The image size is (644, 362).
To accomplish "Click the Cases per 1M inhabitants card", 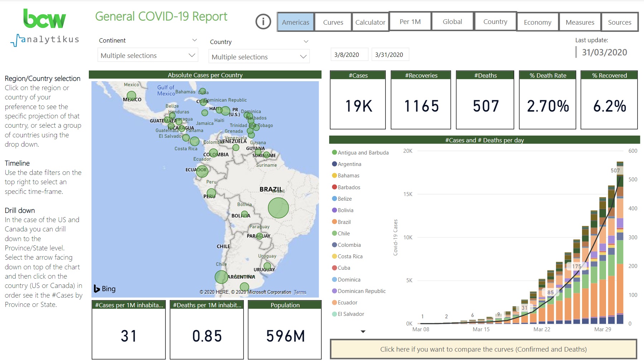I will pos(129,330).
